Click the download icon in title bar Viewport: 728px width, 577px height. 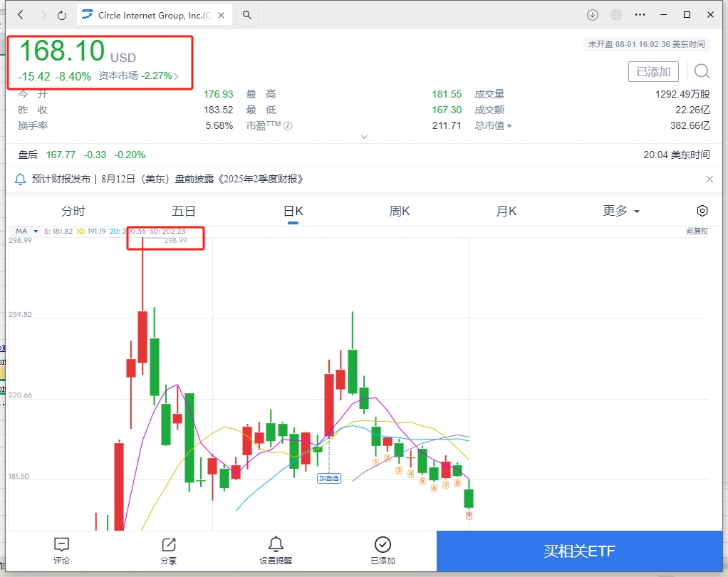point(593,15)
